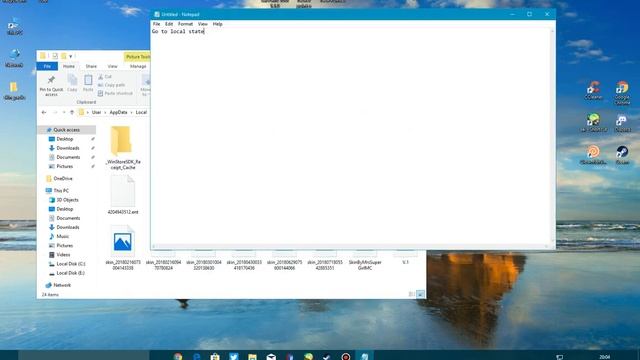This screenshot has width=640, height=360.
Task: Click Notepad's taskbar button
Action: tap(364, 356)
